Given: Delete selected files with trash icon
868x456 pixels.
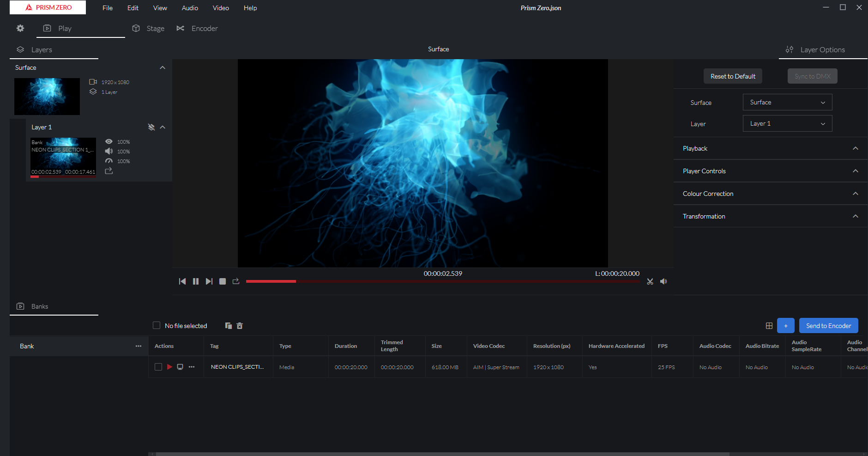Looking at the screenshot, I should [x=240, y=326].
